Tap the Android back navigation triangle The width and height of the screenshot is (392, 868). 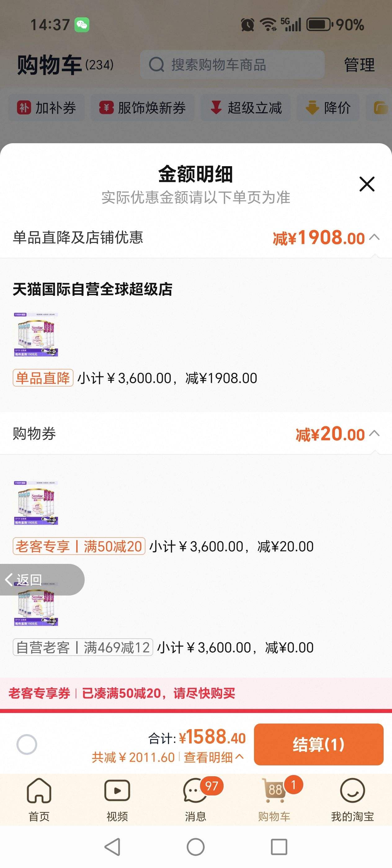113,847
